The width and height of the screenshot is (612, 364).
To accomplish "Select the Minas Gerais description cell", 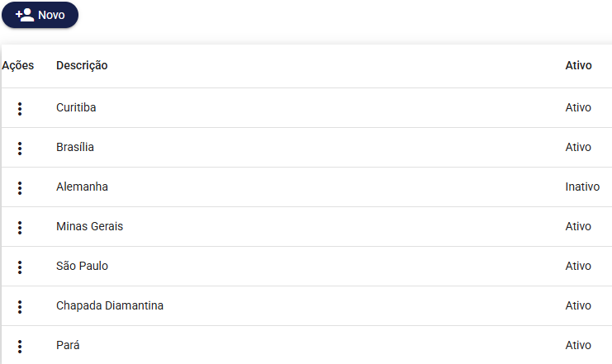I will pyautogui.click(x=89, y=227).
